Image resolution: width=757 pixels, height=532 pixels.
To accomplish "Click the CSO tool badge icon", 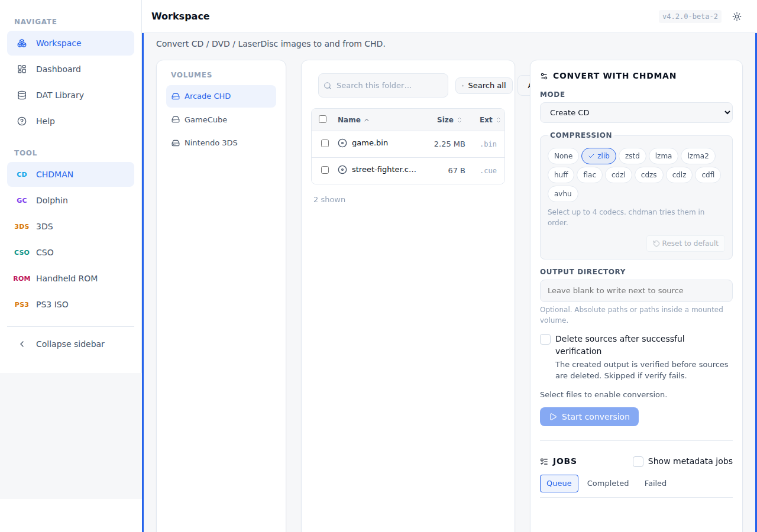I will point(22,252).
